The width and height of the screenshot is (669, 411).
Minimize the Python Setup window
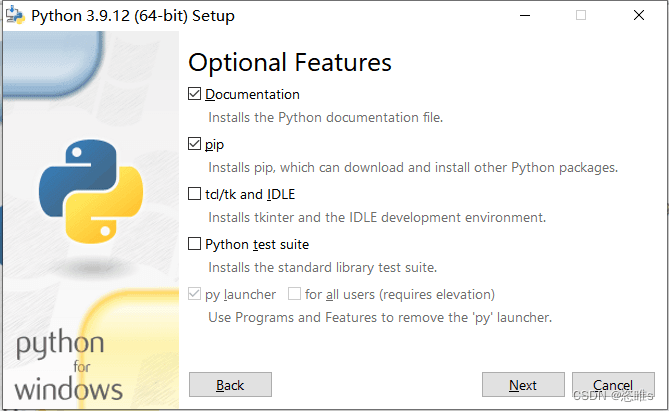[524, 16]
